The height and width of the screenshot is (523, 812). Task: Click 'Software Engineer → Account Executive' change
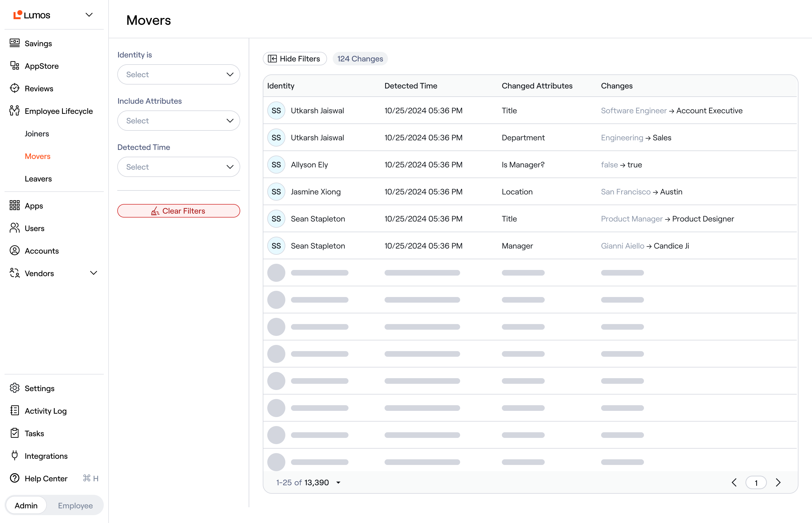click(x=671, y=111)
